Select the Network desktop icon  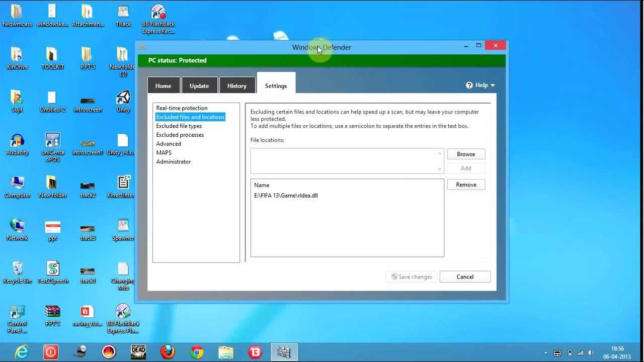pyautogui.click(x=17, y=230)
